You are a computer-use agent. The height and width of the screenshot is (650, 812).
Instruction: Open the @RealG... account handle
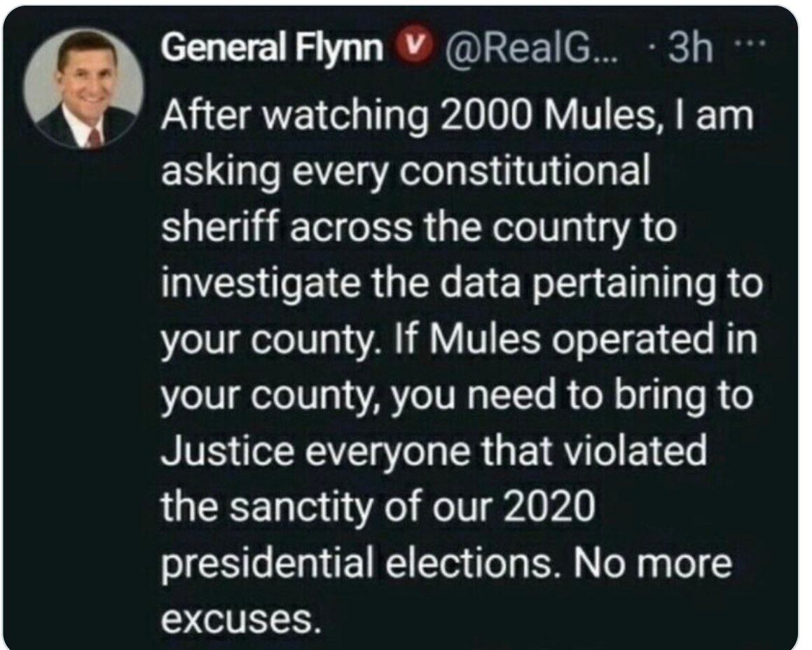(x=527, y=48)
